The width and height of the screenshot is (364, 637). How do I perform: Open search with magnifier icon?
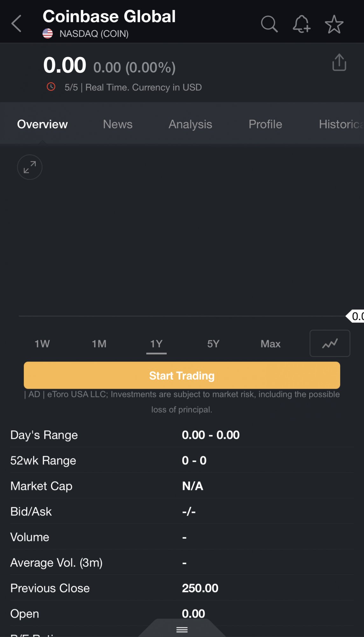click(269, 24)
